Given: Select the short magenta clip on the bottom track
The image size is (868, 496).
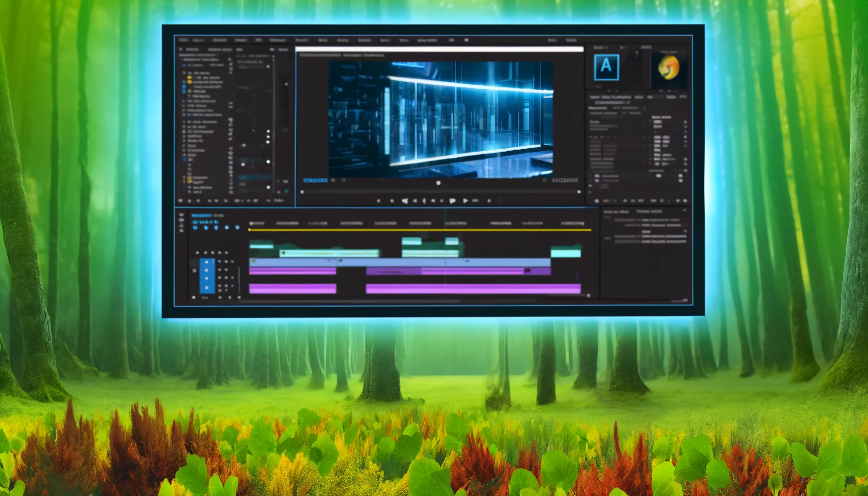Looking at the screenshot, I should [293, 289].
